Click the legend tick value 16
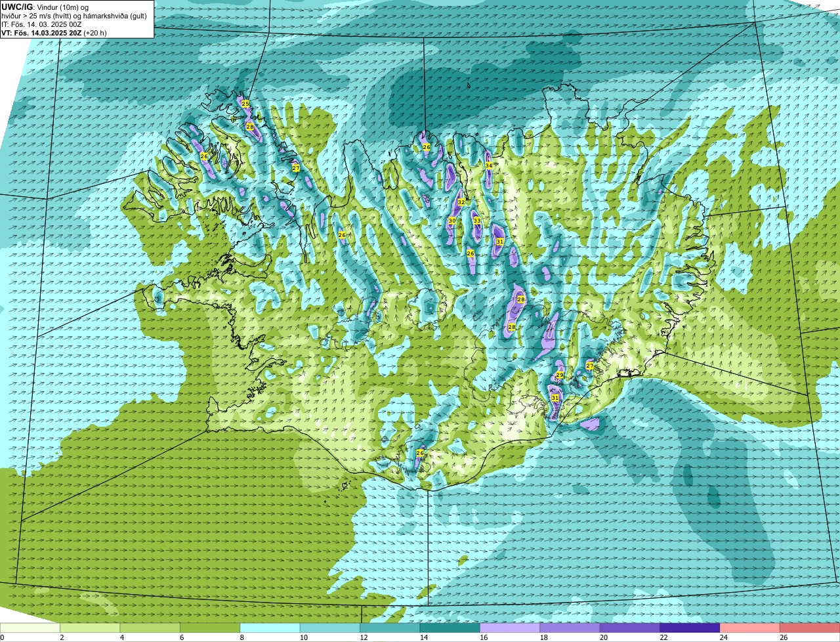 [x=484, y=637]
